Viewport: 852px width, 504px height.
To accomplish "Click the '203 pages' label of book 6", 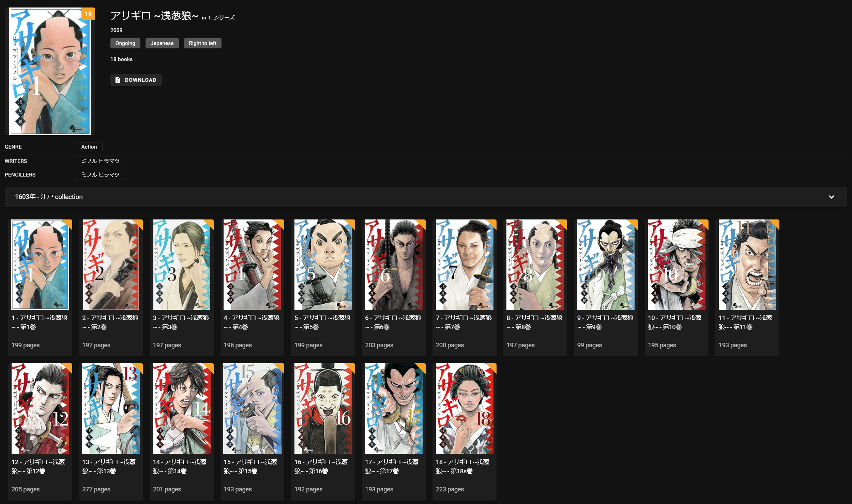I will click(379, 345).
